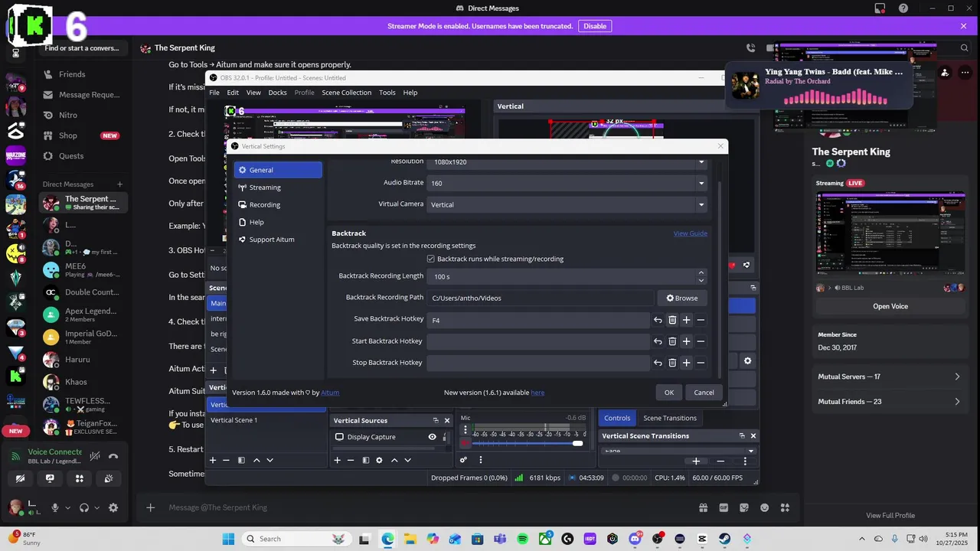Screen dimensions: 980x551
Task: Float the Vertical Sources dock panel
Action: 436,420
